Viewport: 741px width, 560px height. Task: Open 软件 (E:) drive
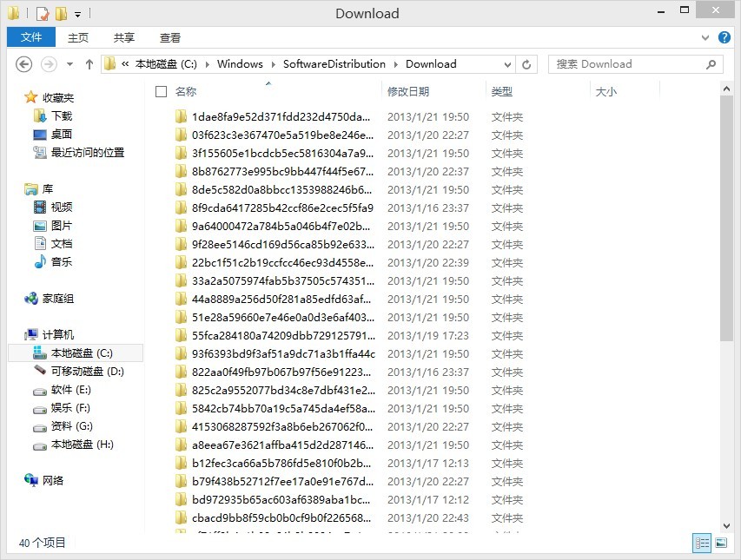(x=71, y=390)
